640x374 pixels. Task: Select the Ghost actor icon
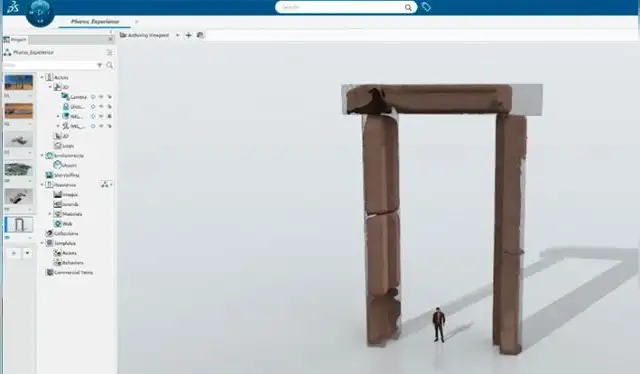(66, 107)
